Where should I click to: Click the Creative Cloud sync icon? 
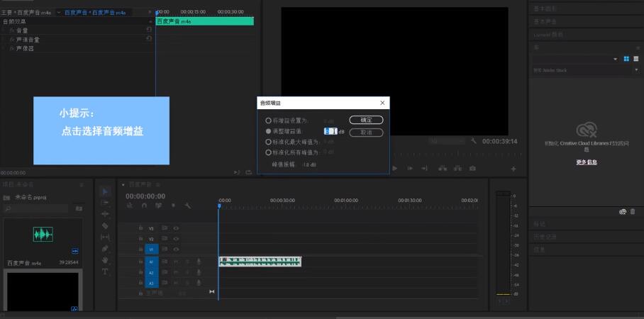623,212
